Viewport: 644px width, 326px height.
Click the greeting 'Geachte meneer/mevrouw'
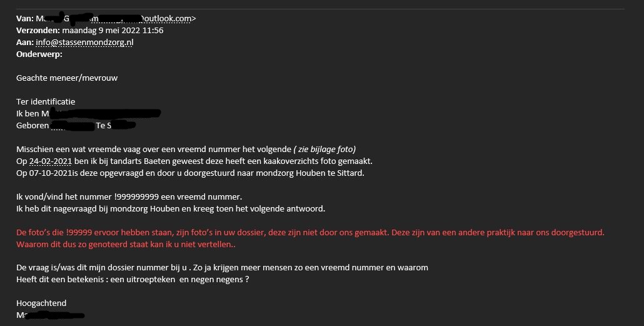coord(67,78)
